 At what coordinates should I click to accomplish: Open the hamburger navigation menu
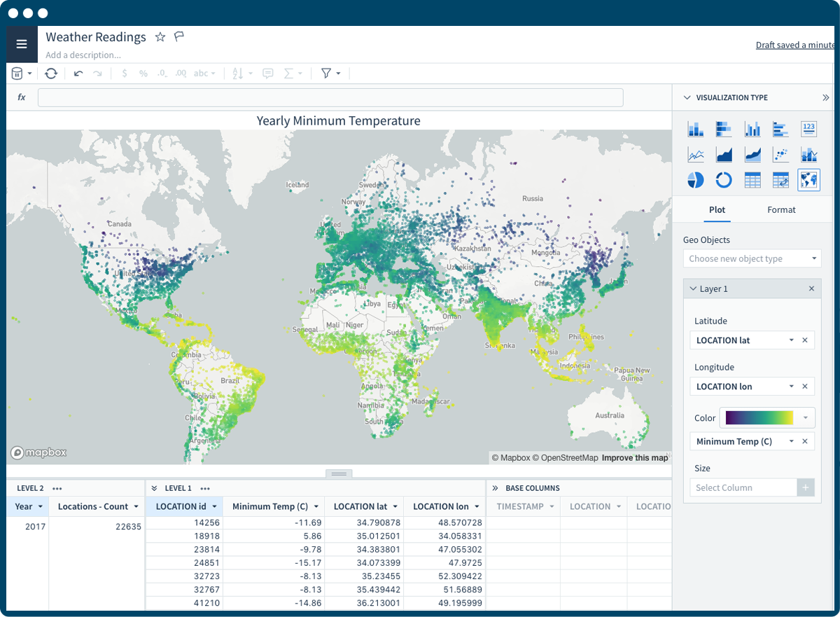click(x=22, y=43)
